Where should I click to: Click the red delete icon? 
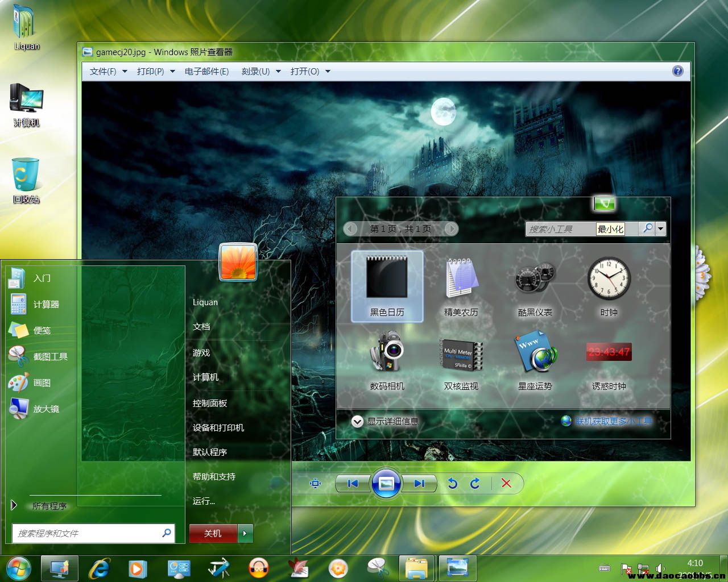(x=506, y=483)
